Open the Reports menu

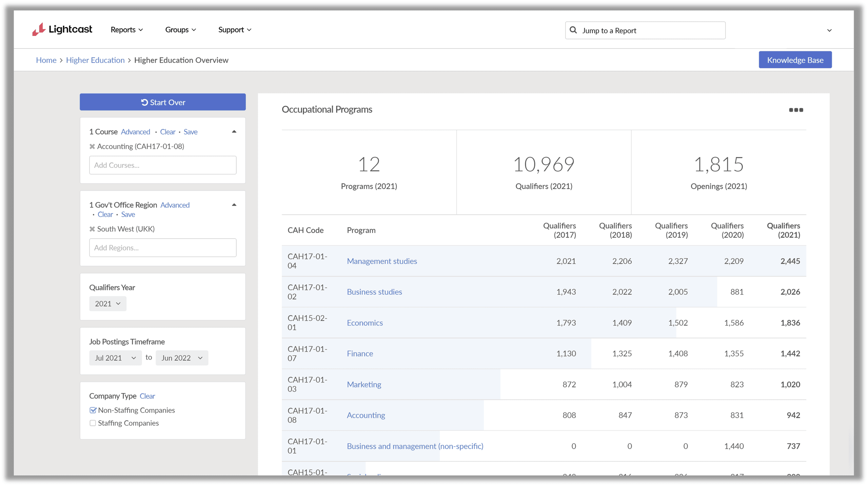126,30
